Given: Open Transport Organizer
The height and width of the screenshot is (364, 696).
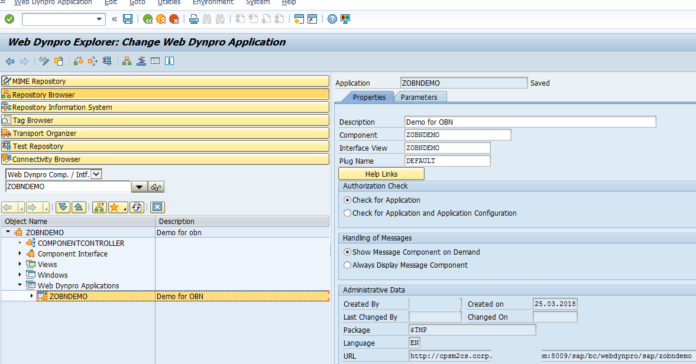Looking at the screenshot, I should pyautogui.click(x=165, y=133).
